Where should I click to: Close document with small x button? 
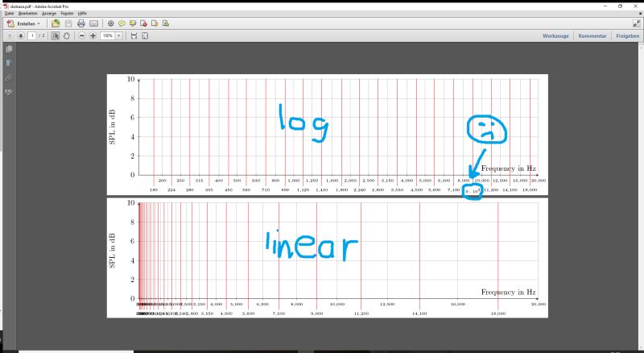pyautogui.click(x=640, y=13)
